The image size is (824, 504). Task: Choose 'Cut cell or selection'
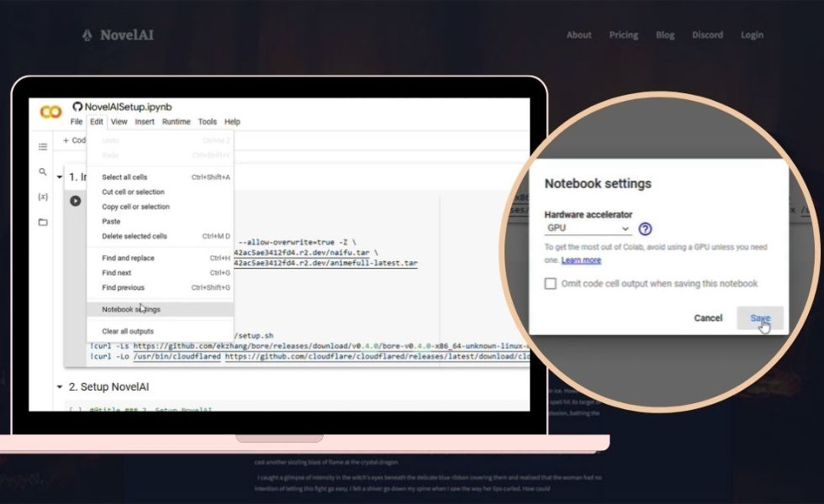pyautogui.click(x=161, y=192)
